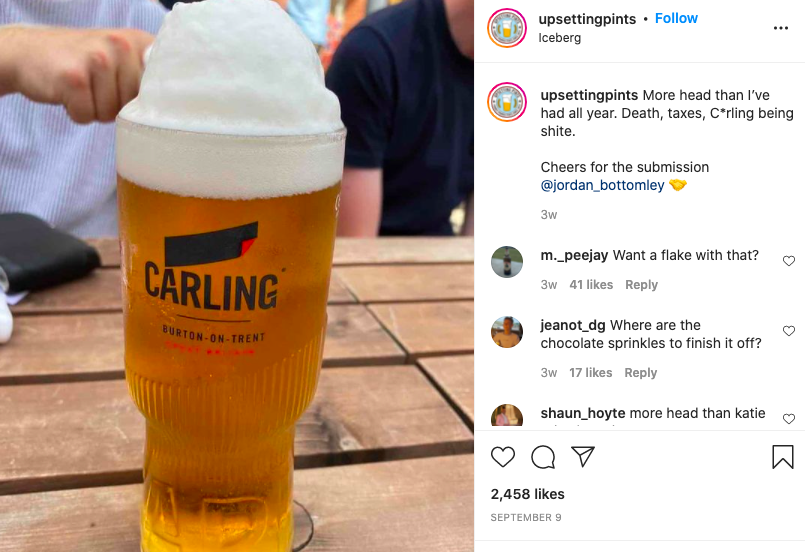View 17 likes on jeanot_dg comment

590,372
